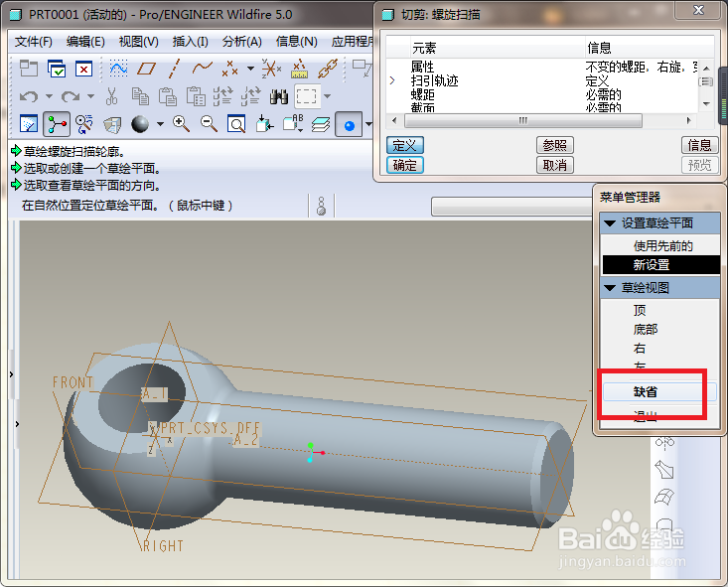Select the datum coordinate system tool
Screen dimensions: 728x587
[271, 69]
